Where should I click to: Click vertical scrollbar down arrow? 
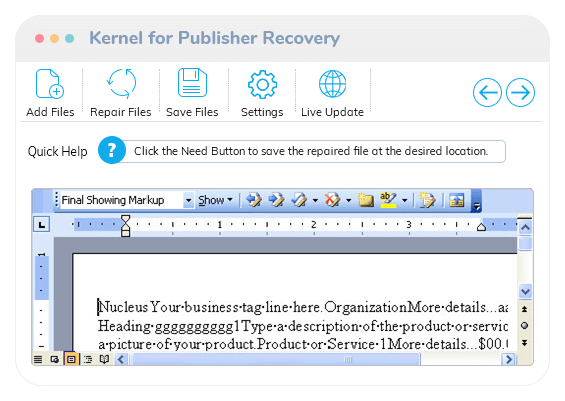pyautogui.click(x=525, y=291)
